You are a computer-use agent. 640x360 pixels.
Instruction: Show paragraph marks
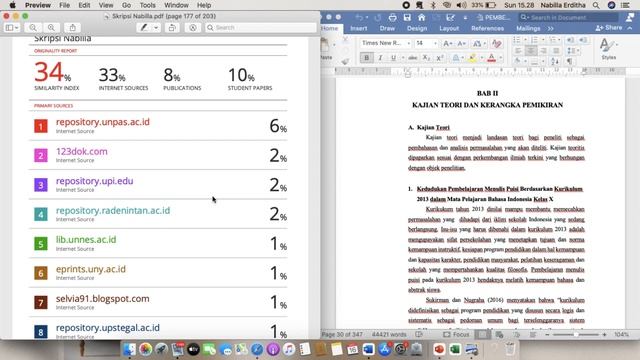tap(569, 61)
